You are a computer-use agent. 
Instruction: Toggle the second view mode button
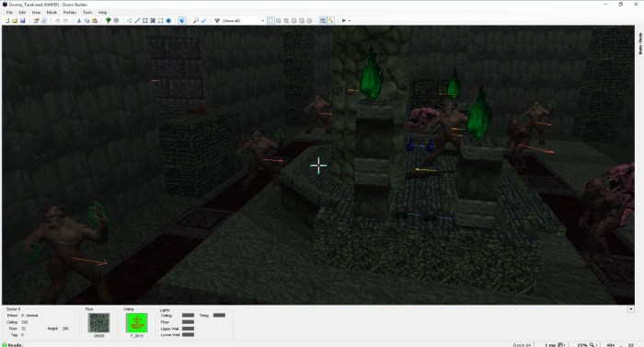tap(279, 20)
